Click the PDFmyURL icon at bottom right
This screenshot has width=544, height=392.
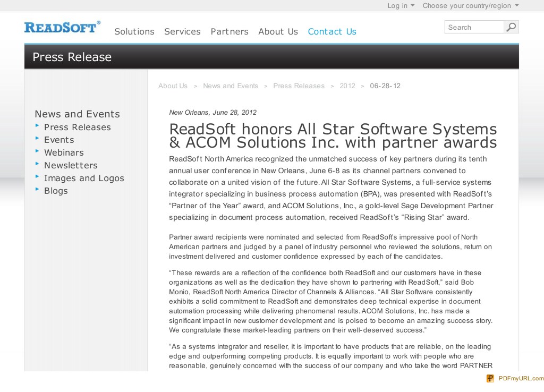(x=489, y=378)
